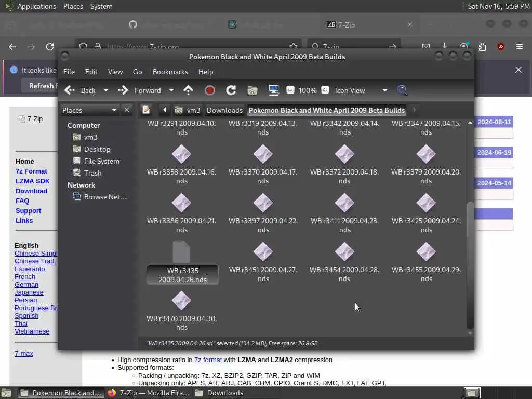The width and height of the screenshot is (532, 399).
Task: Select the WB r3372 2009.04.18 file icon
Action: [x=344, y=154]
